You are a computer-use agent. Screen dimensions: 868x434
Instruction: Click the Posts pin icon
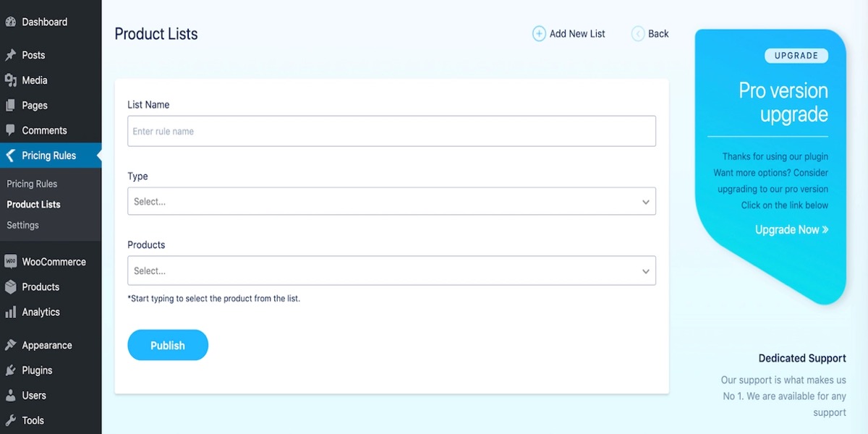click(x=11, y=55)
